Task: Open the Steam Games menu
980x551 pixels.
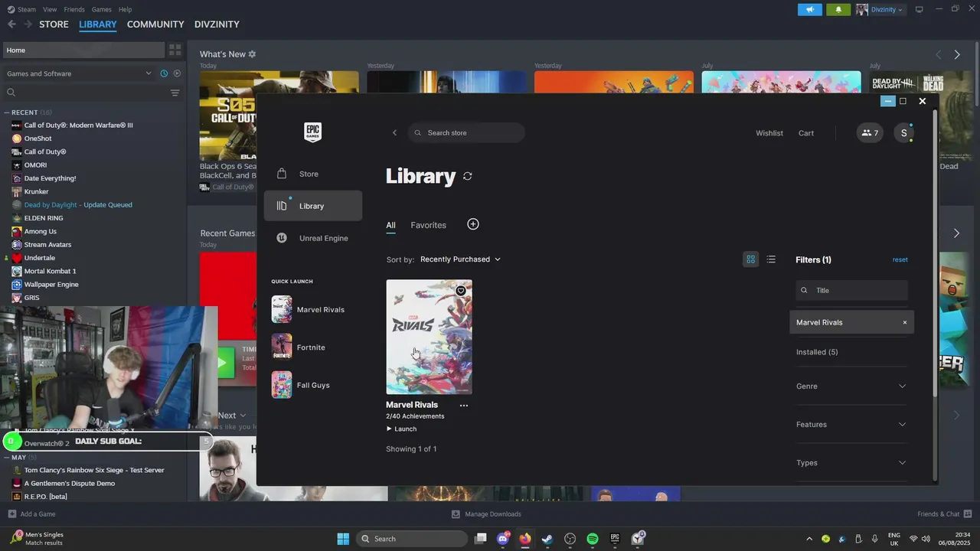Action: (x=102, y=9)
